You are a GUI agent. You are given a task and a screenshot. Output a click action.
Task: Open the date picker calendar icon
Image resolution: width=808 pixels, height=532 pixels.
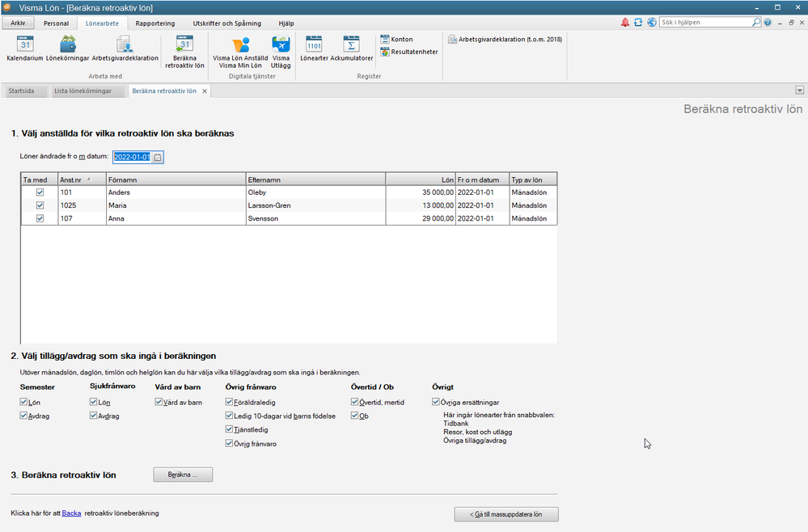158,157
